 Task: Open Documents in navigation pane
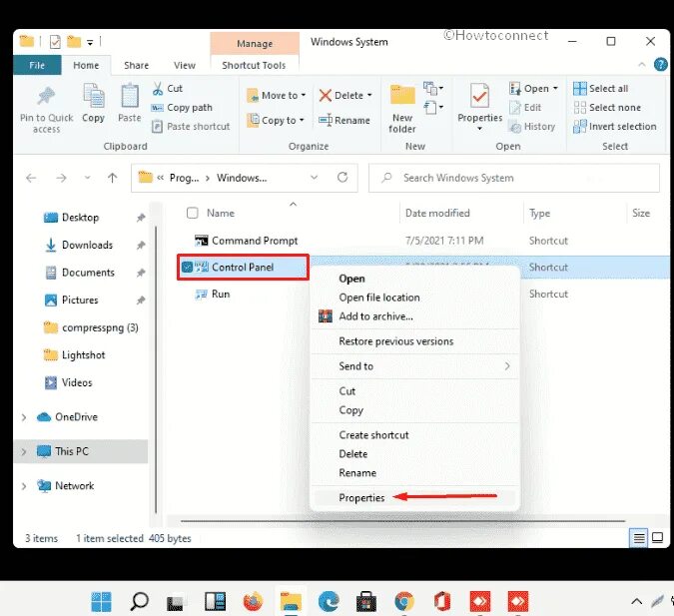point(88,273)
